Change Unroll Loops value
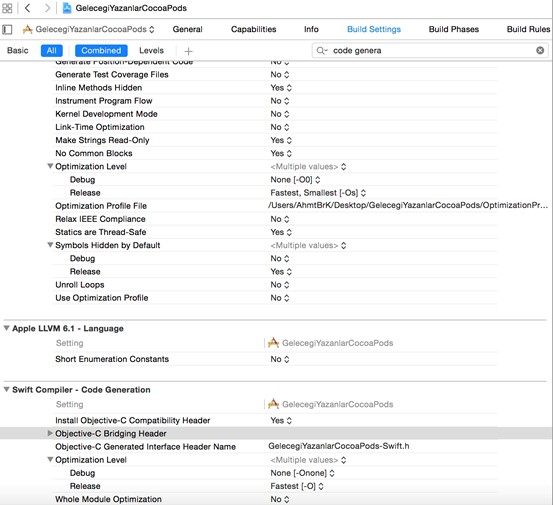This screenshot has height=505, width=553. click(x=280, y=285)
